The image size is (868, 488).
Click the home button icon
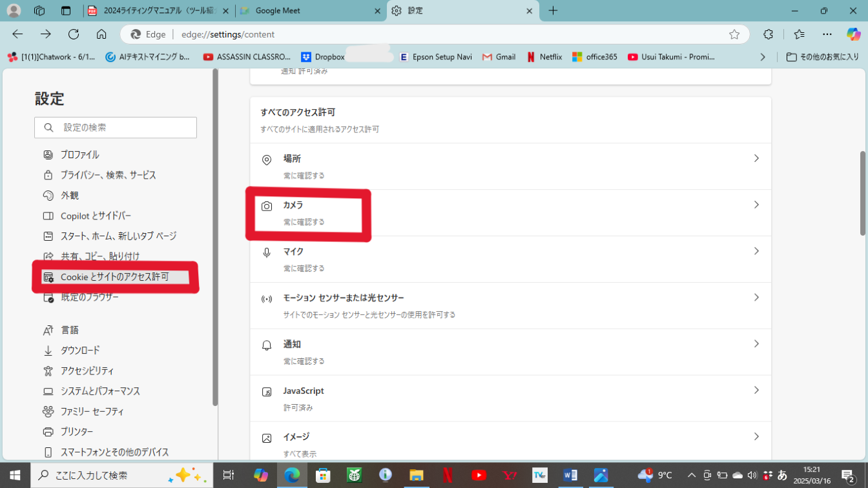click(x=101, y=34)
